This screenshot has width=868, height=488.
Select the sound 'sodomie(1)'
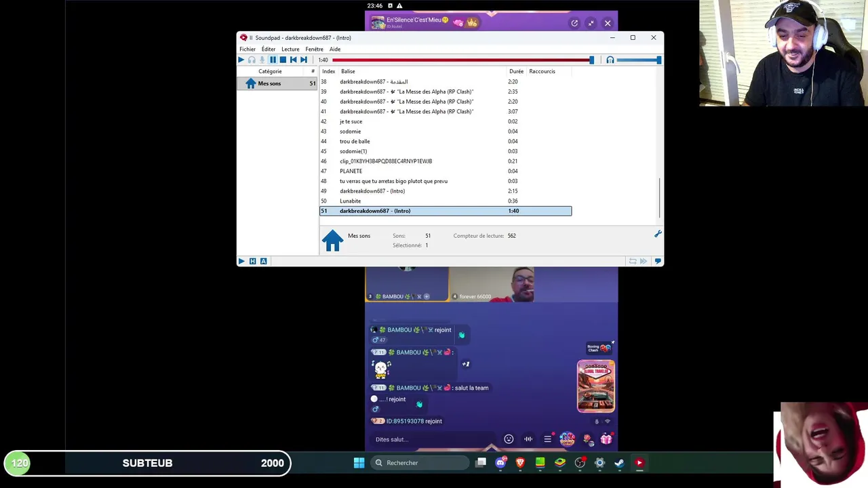(446, 151)
